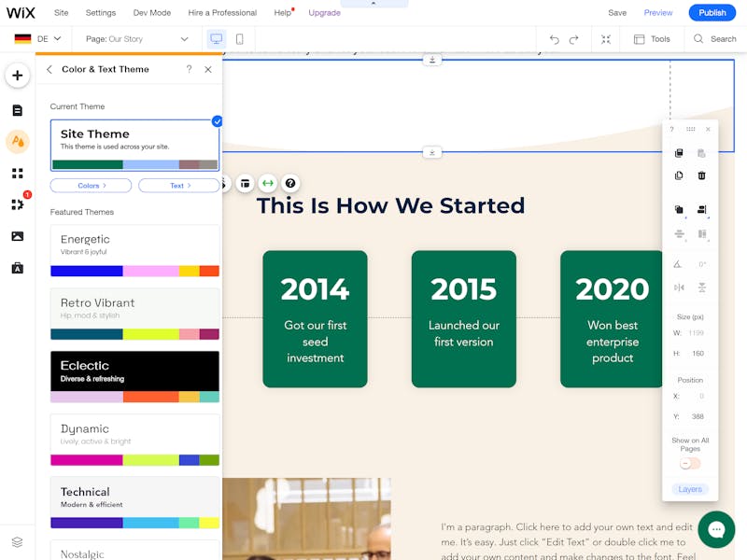
Task: Preview the site
Action: 658,13
